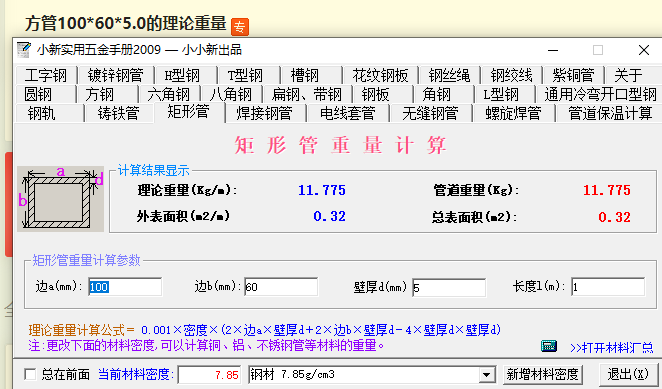Click the 长度l(m) input field
The width and height of the screenshot is (662, 389).
click(x=608, y=287)
